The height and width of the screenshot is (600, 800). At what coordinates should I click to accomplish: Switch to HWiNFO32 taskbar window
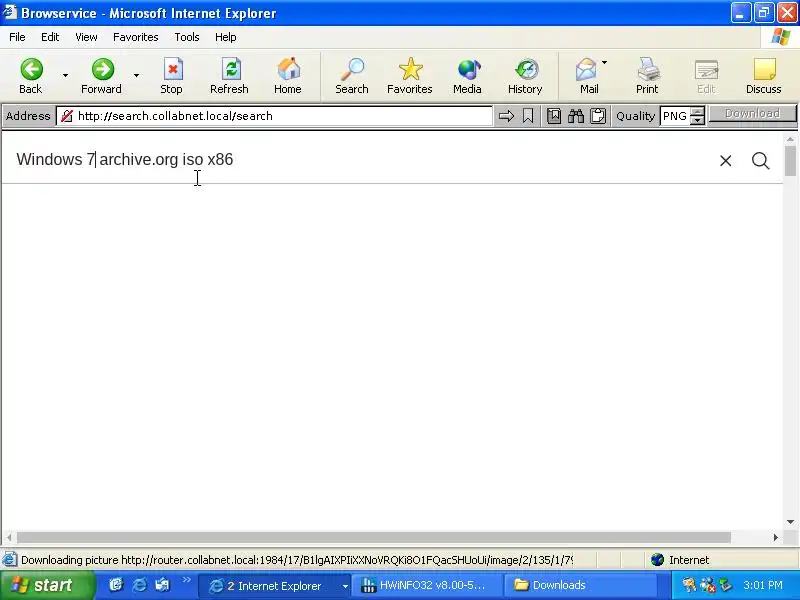click(428, 586)
